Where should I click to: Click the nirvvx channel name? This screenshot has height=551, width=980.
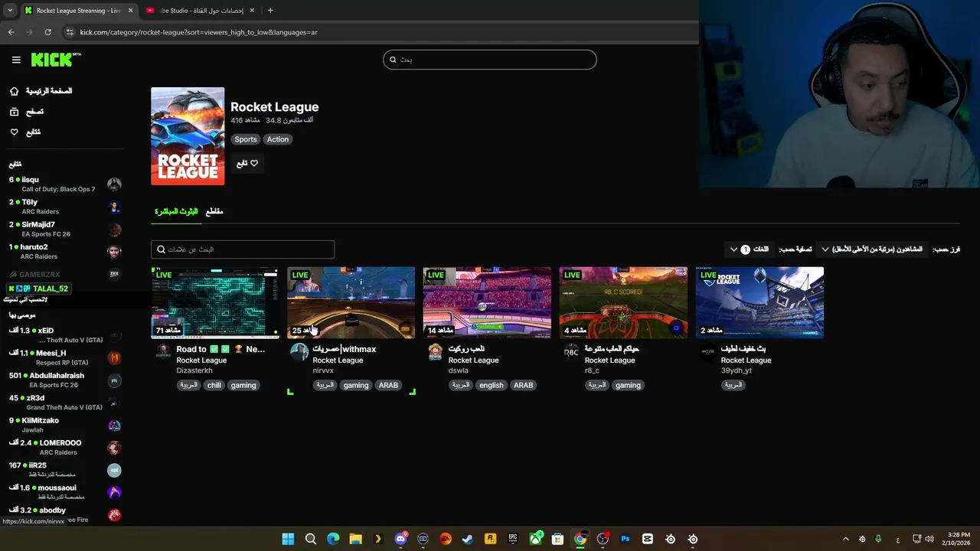323,370
